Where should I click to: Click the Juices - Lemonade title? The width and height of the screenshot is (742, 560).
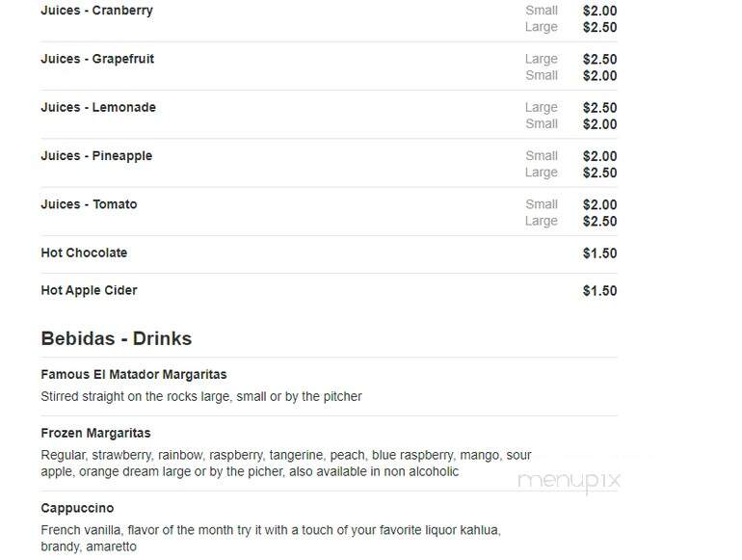[98, 107]
